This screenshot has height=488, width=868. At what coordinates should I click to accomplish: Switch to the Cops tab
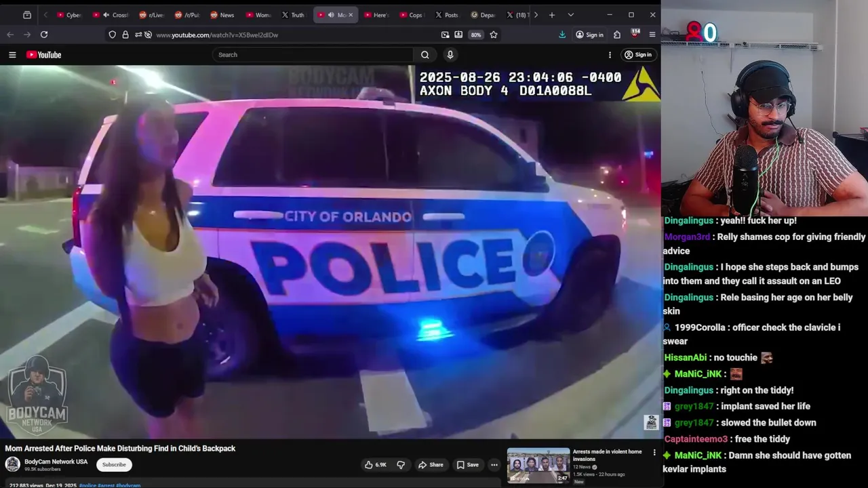click(411, 15)
